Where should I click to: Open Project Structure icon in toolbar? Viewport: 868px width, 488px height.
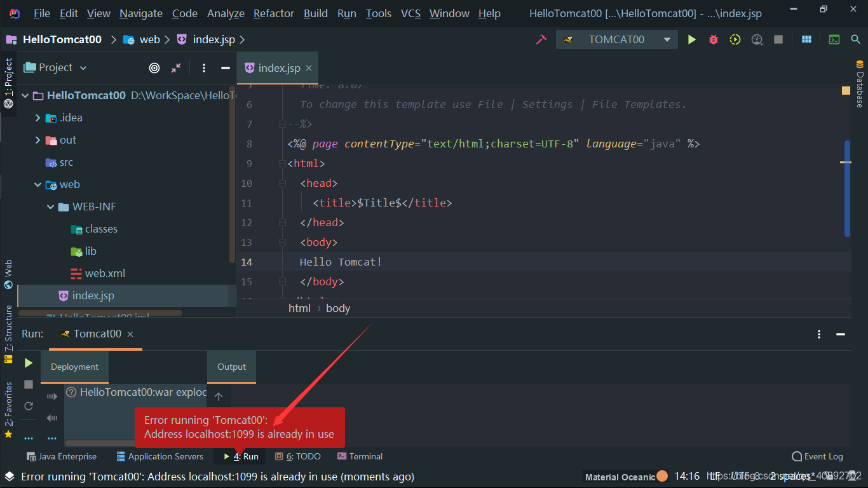[806, 39]
